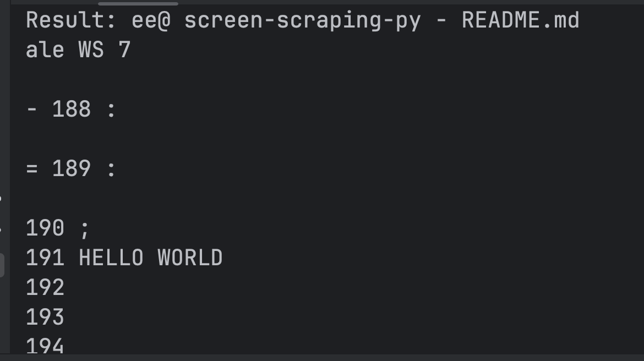Image resolution: width=644 pixels, height=361 pixels.
Task: Click the "screen-scraping-py" text
Action: coord(302,20)
